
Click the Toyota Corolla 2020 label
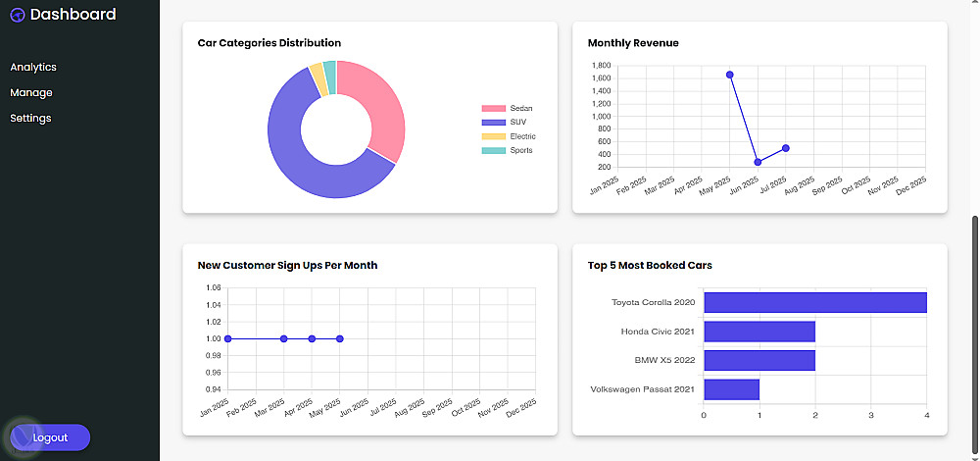coord(653,303)
